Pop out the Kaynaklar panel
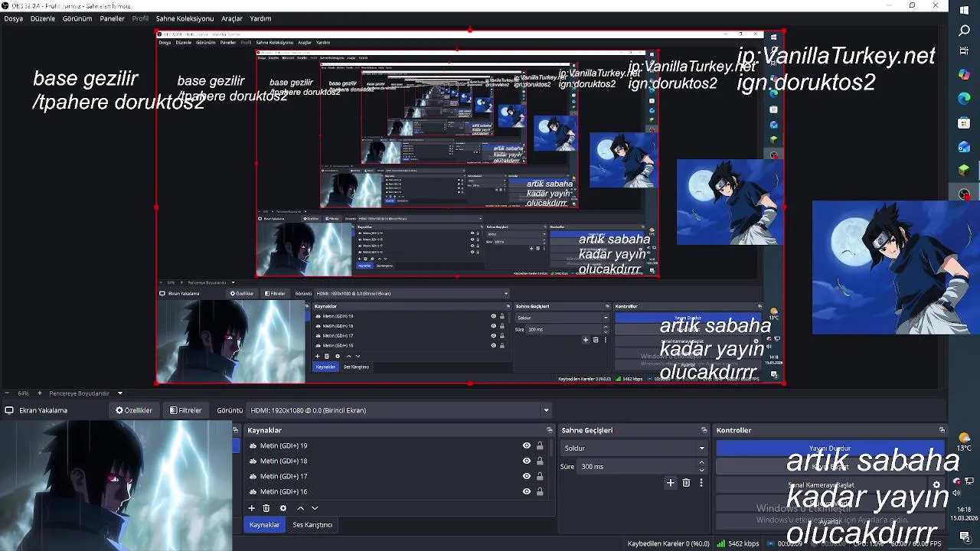Image resolution: width=980 pixels, height=551 pixels. 549,430
